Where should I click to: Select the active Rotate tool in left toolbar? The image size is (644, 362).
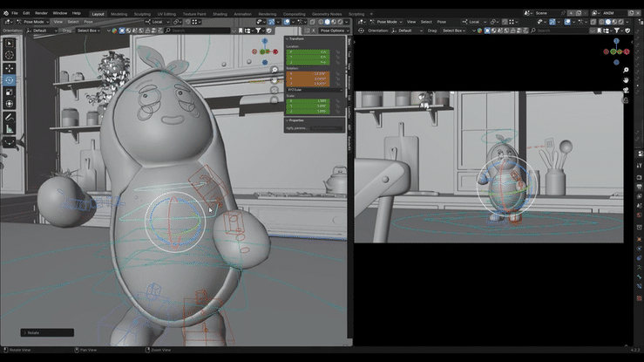[x=10, y=80]
